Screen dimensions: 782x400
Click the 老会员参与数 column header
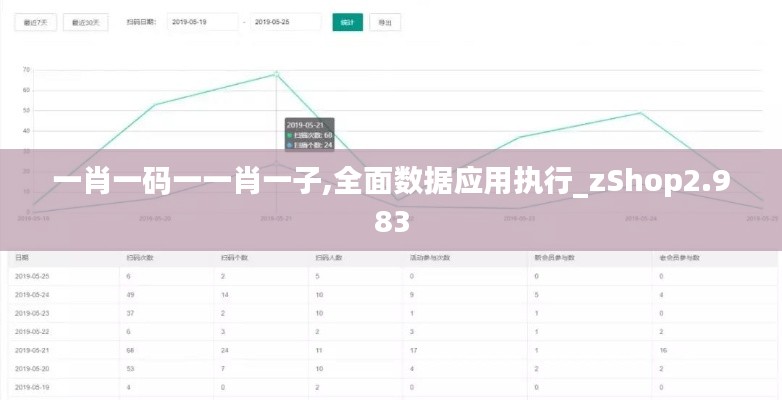coord(679,258)
